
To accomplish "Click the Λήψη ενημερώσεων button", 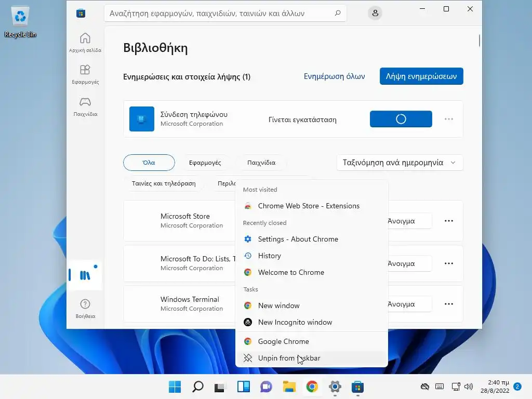I will (x=421, y=76).
